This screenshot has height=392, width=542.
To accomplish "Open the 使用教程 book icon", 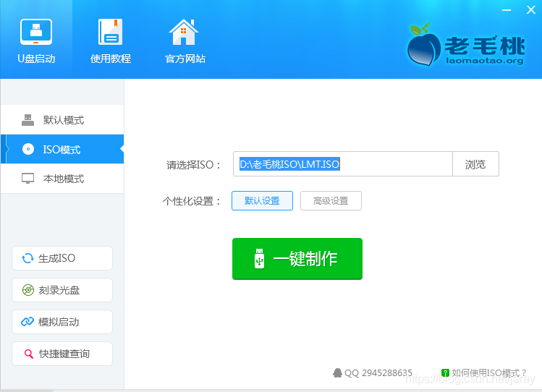I will click(x=110, y=32).
